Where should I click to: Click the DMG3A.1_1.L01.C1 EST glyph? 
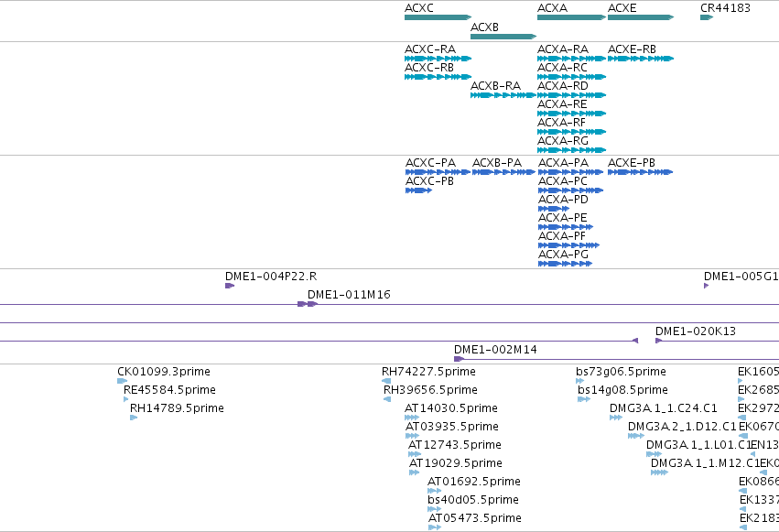[x=654, y=454]
